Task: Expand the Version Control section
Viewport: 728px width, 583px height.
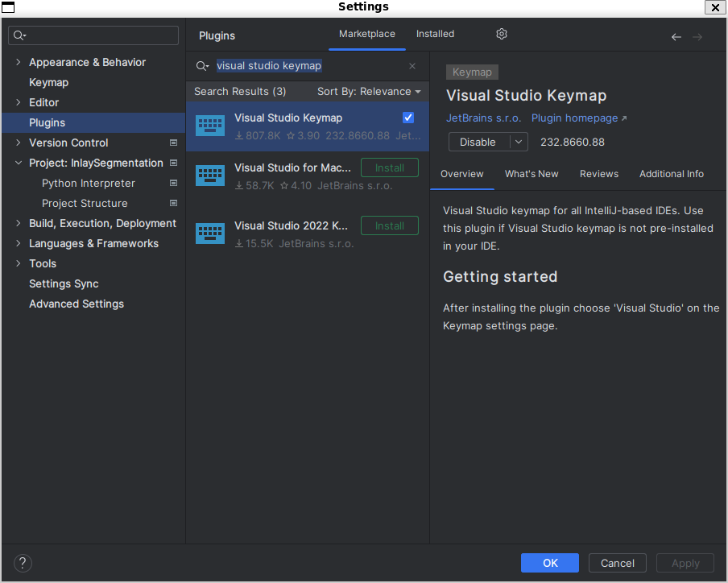Action: (18, 143)
